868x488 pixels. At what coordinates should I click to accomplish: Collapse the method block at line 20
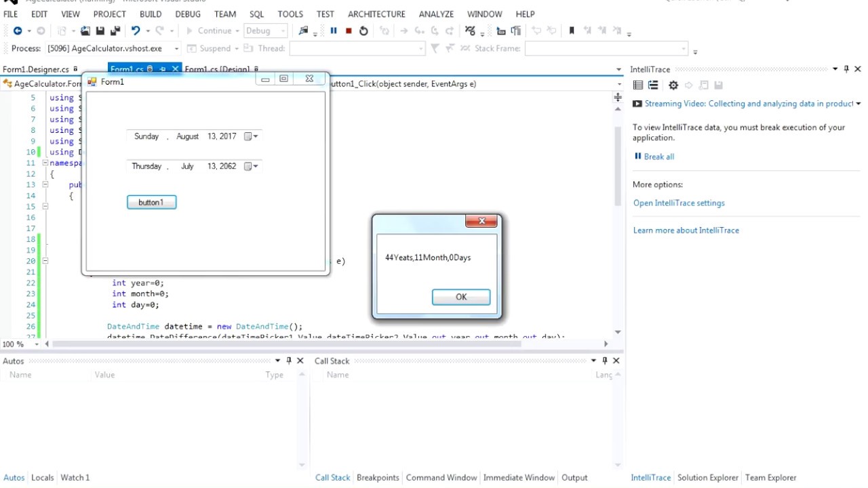(45, 260)
